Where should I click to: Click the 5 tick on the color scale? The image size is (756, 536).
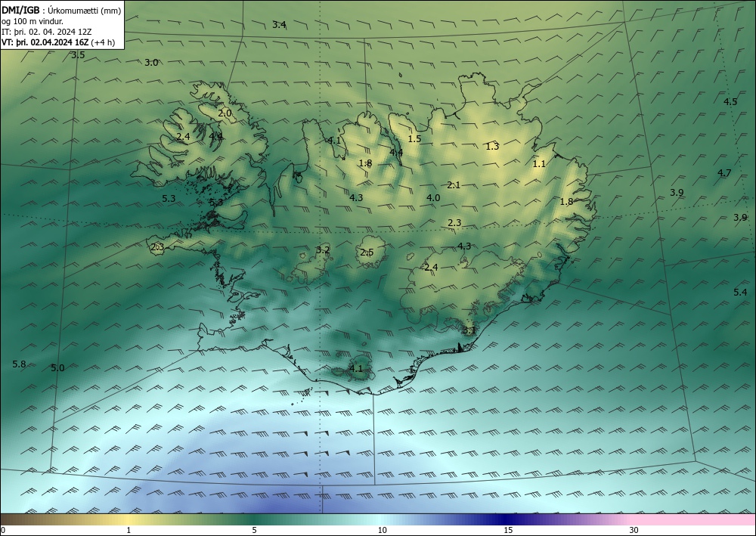tap(254, 531)
